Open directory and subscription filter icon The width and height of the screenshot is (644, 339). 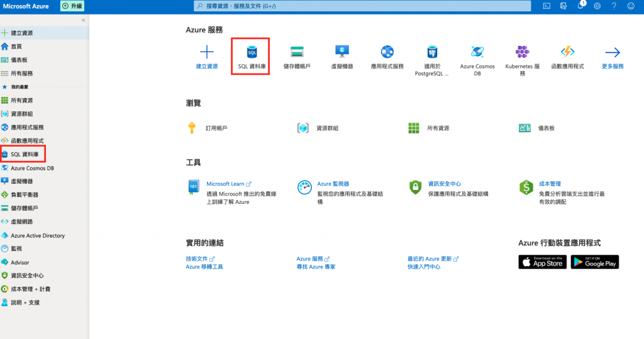tap(563, 6)
